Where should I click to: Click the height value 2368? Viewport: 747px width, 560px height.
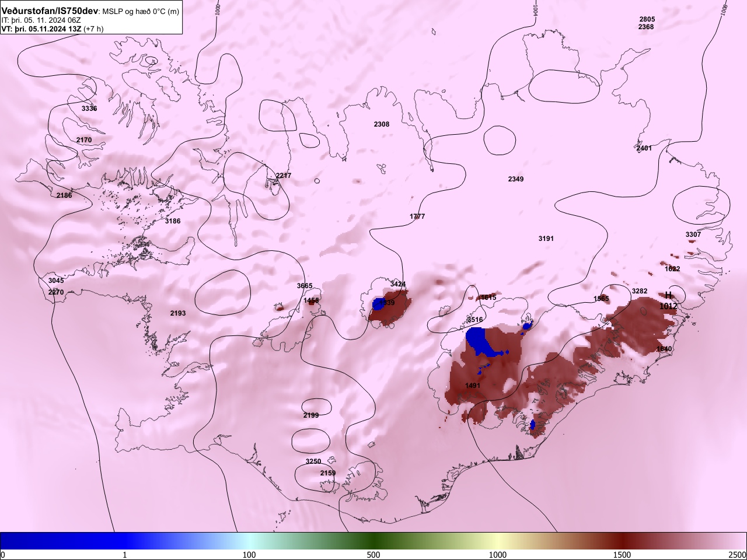point(646,27)
